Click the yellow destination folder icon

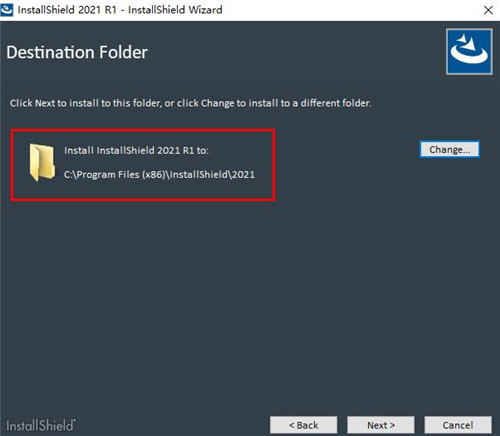42,163
